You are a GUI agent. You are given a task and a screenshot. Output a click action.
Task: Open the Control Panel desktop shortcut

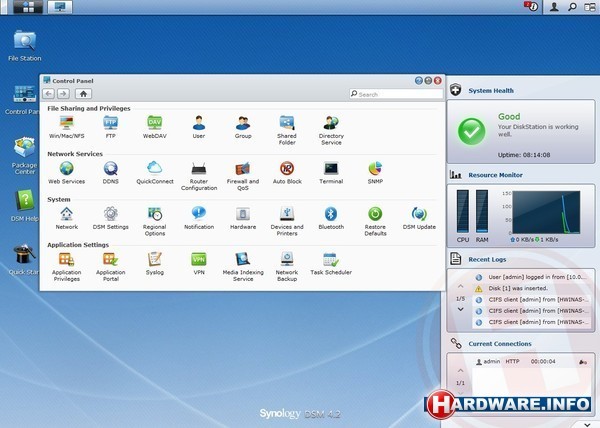coord(23,99)
